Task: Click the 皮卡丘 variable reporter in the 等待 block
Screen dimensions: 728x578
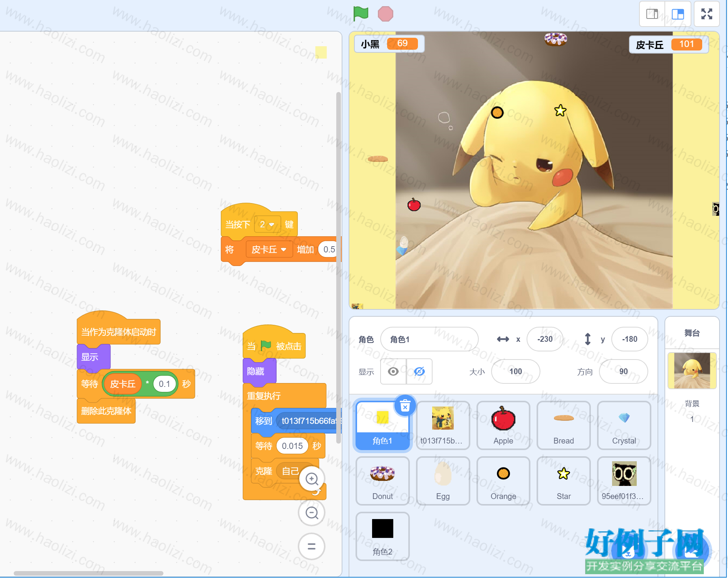Action: click(123, 384)
